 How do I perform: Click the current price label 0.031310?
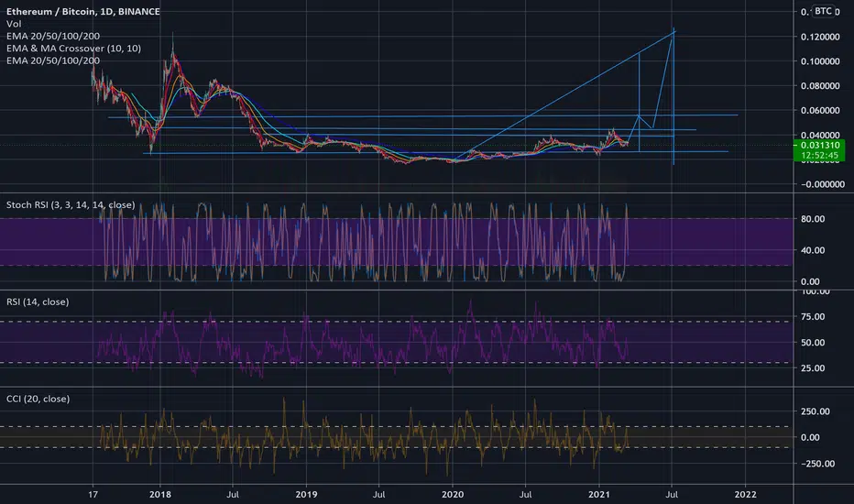point(820,146)
